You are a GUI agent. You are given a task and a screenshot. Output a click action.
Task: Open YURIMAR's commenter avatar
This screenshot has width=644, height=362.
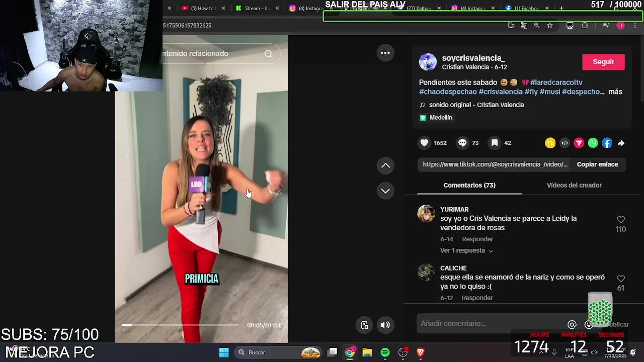(426, 213)
